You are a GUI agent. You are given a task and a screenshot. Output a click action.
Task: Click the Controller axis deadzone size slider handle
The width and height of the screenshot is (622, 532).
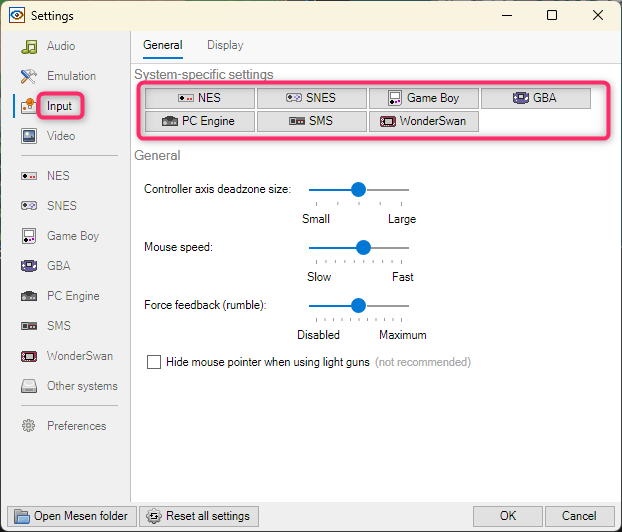click(358, 190)
